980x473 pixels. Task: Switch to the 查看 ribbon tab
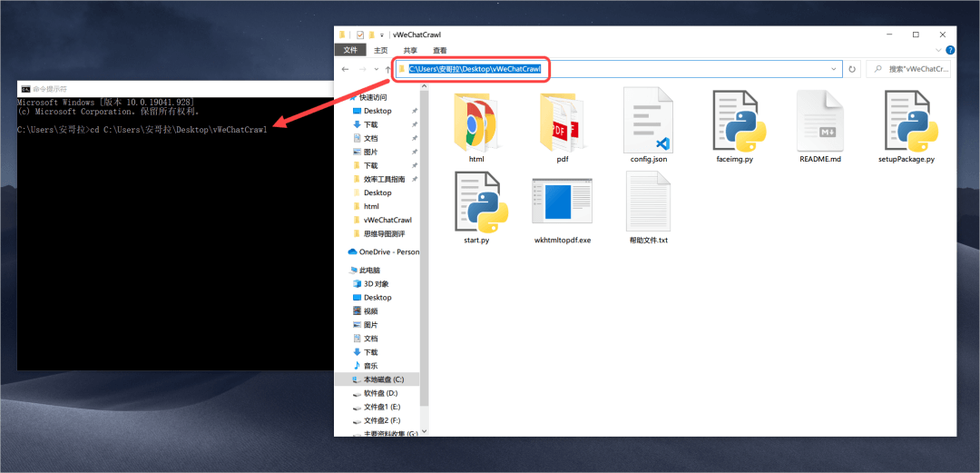tap(440, 50)
